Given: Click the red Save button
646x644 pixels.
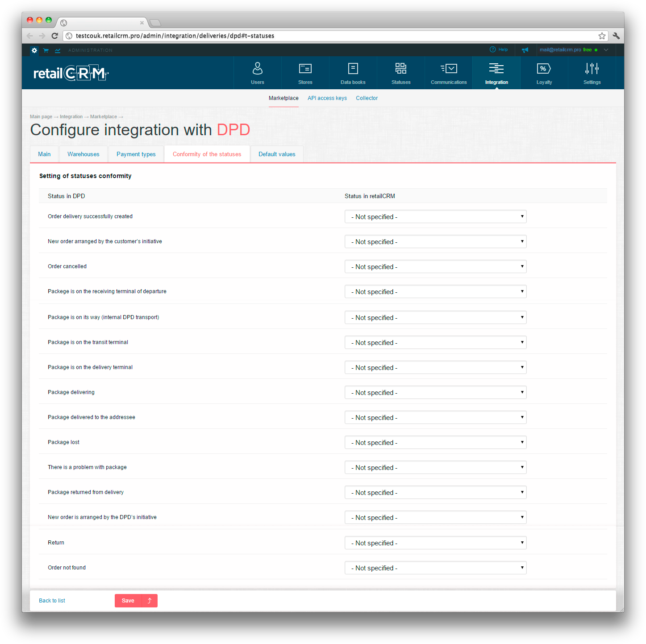Looking at the screenshot, I should coord(128,601).
